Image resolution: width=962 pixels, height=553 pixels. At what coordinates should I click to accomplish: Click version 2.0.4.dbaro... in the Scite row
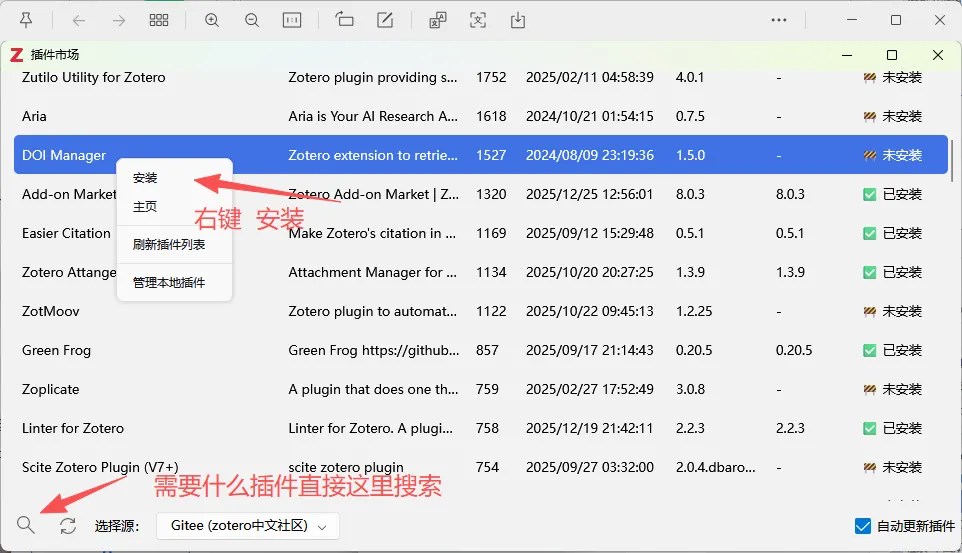(x=715, y=468)
